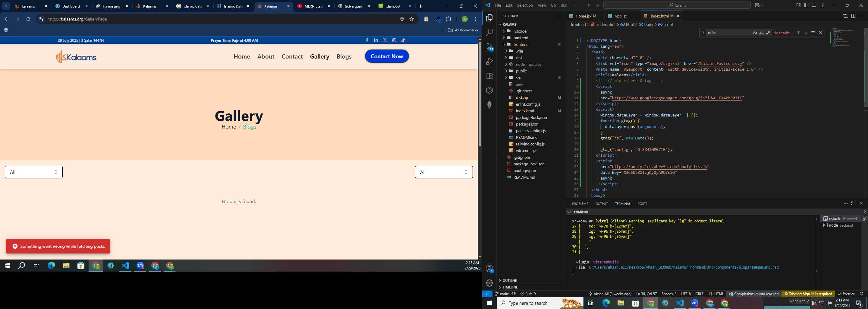Open the About link in Kalaams navigation
Image resolution: width=868 pixels, height=309 pixels.
point(266,57)
